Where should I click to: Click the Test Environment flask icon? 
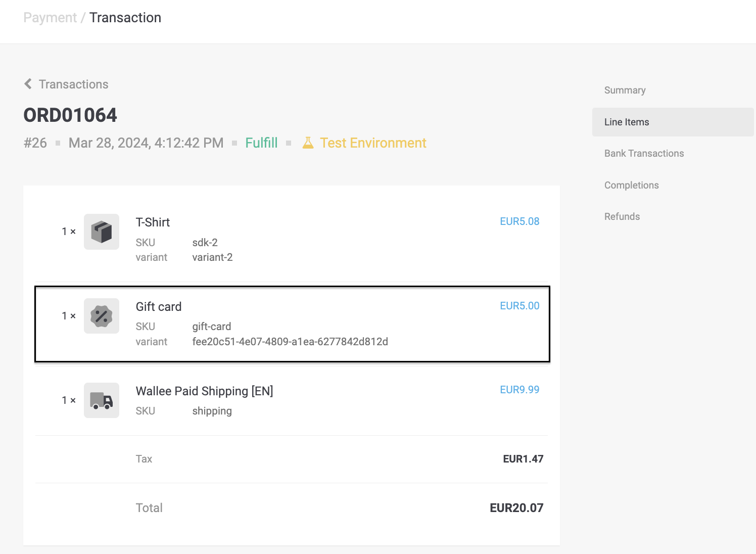(308, 143)
